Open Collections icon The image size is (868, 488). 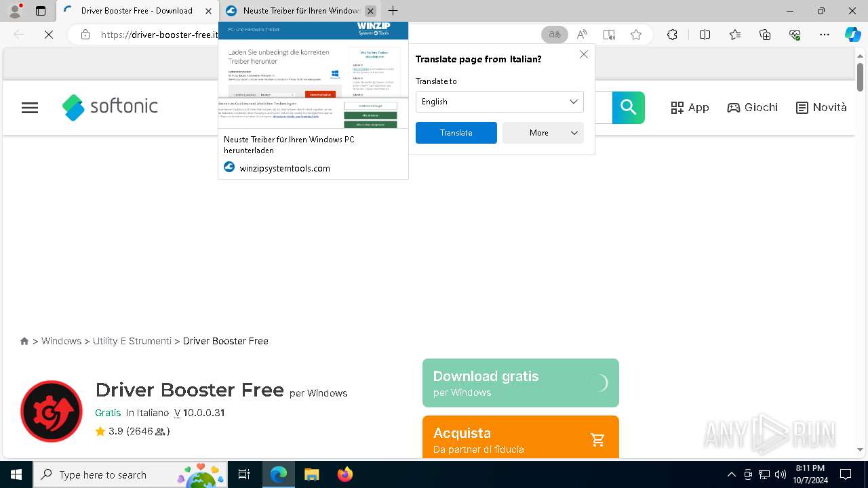(765, 35)
